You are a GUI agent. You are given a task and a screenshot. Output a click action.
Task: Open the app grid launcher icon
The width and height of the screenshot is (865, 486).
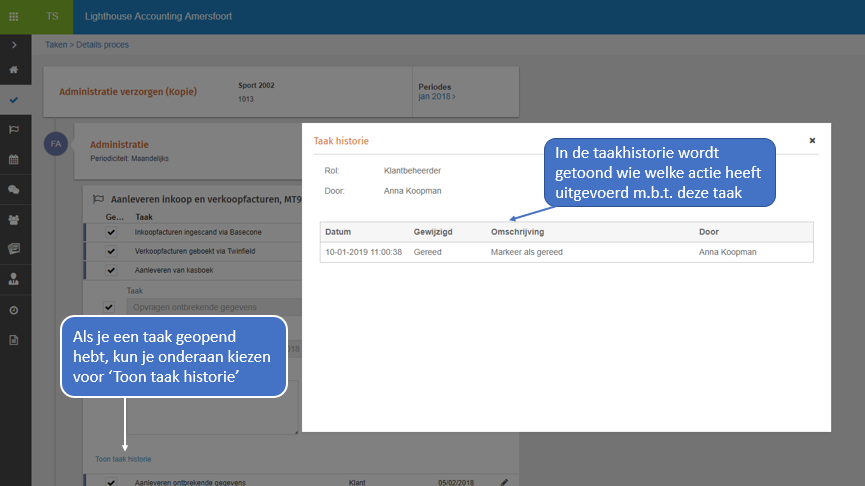[14, 17]
